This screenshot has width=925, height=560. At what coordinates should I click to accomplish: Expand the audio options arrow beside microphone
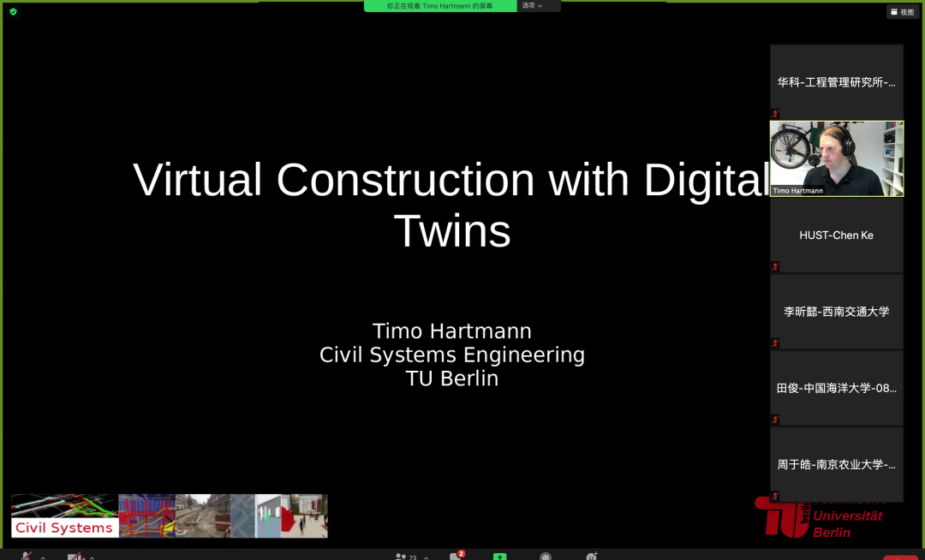coord(43,557)
